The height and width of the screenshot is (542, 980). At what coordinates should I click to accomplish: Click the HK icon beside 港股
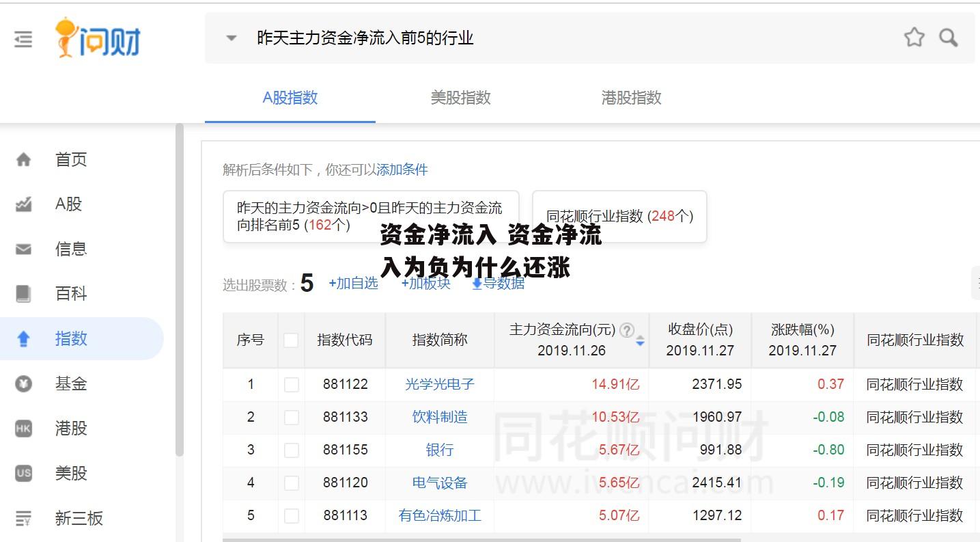tap(23, 429)
